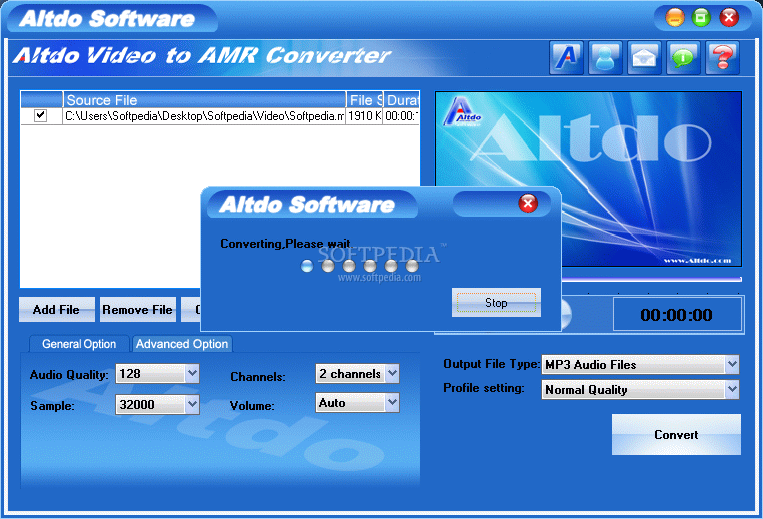Close the main Altdo window with the red X
Viewport: 763px width, 519px height.
click(x=729, y=18)
